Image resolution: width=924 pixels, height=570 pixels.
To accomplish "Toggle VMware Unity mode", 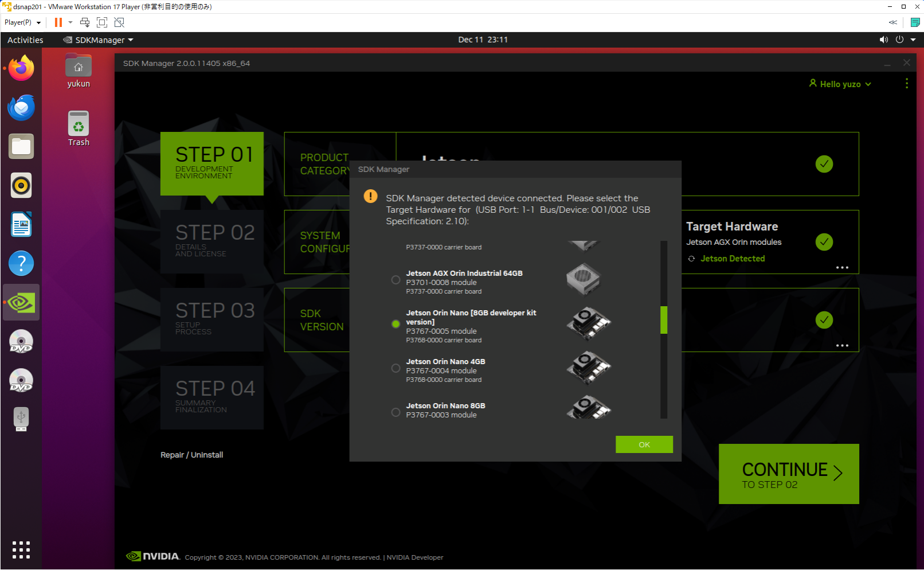I will click(119, 22).
